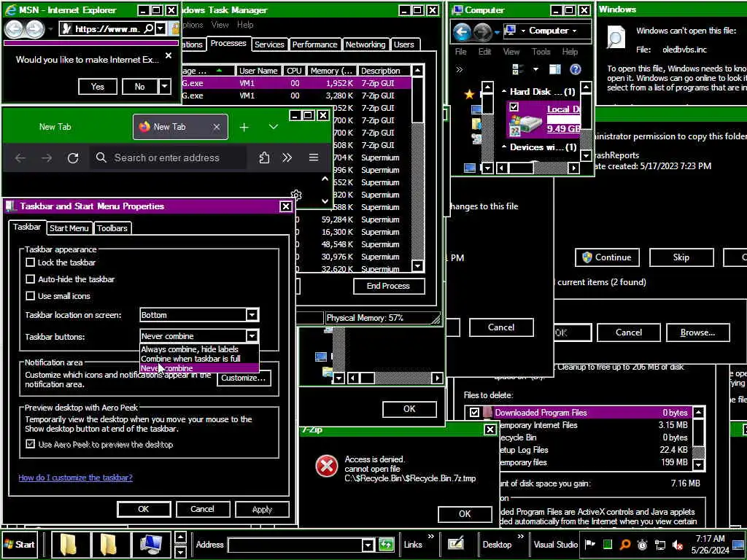Image resolution: width=747 pixels, height=560 pixels.
Task: Click the search magnifier in IE address bar
Action: tap(149, 29)
